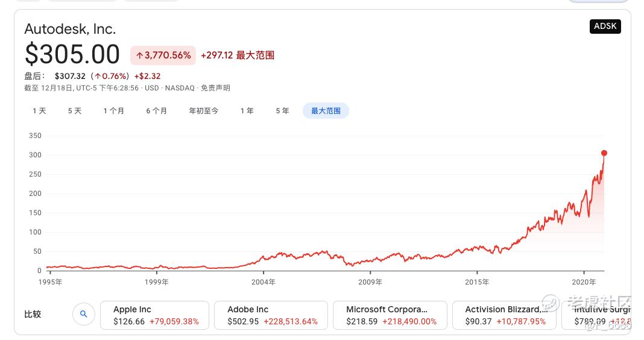Open the Activision Blizzard comparison card

(504, 315)
